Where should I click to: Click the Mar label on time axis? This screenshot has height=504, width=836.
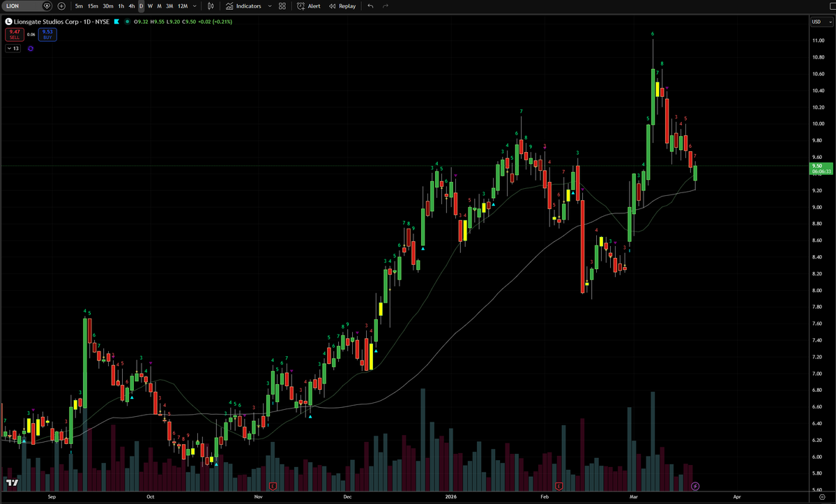[x=633, y=496]
